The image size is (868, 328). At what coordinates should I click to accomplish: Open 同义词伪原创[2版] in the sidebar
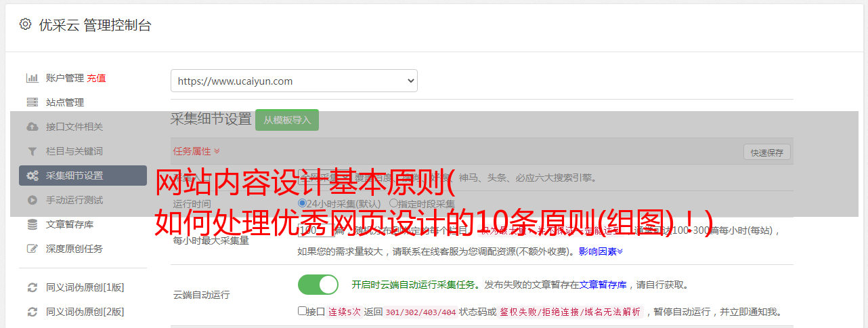click(x=85, y=312)
